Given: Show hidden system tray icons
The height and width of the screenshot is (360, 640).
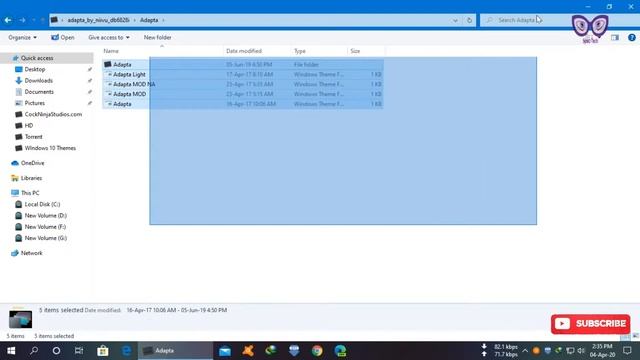Looking at the screenshot, I should (525, 351).
